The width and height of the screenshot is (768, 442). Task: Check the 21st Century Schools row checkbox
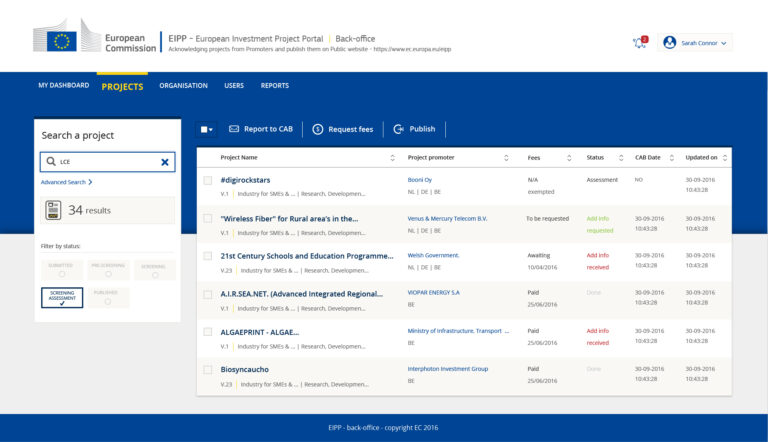click(208, 256)
